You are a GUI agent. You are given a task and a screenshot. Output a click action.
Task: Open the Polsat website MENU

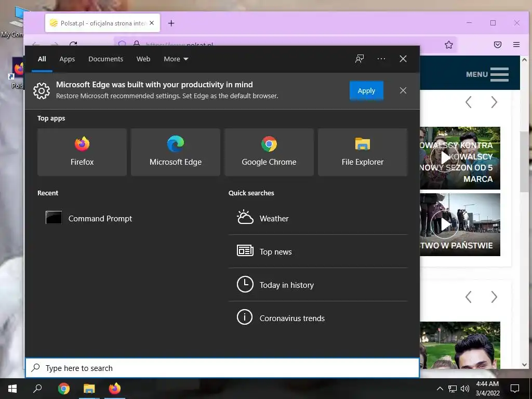pos(487,74)
